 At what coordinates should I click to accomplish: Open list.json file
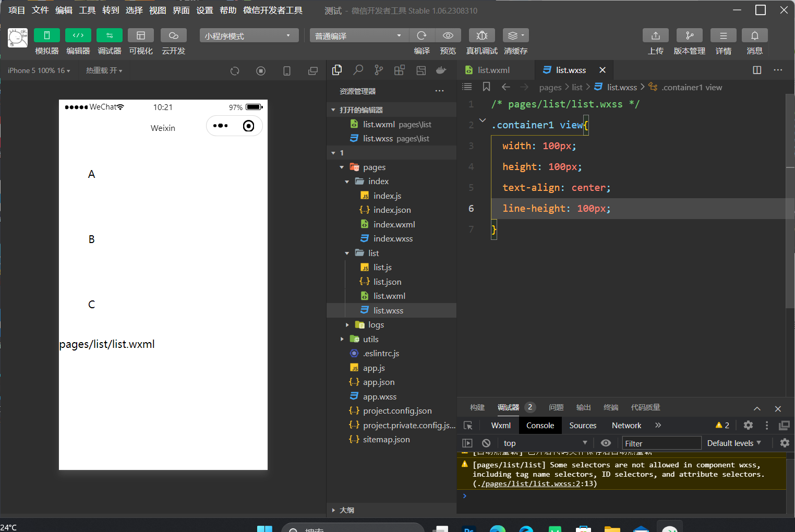pyautogui.click(x=387, y=282)
